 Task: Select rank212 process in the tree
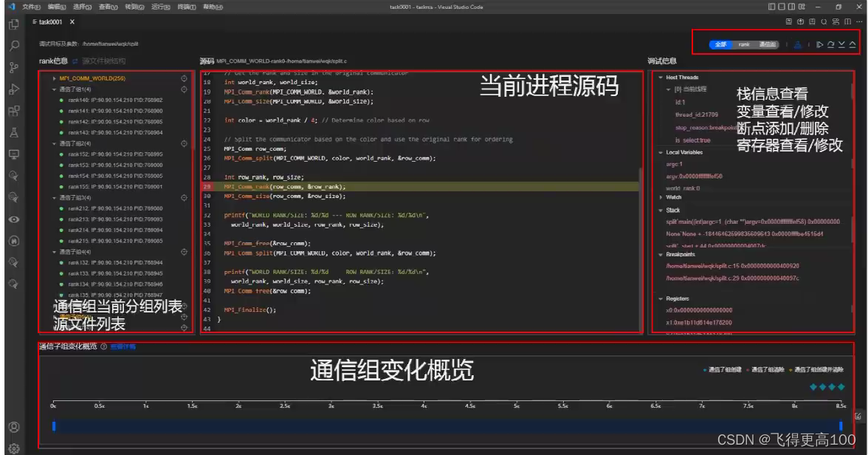[115, 209]
